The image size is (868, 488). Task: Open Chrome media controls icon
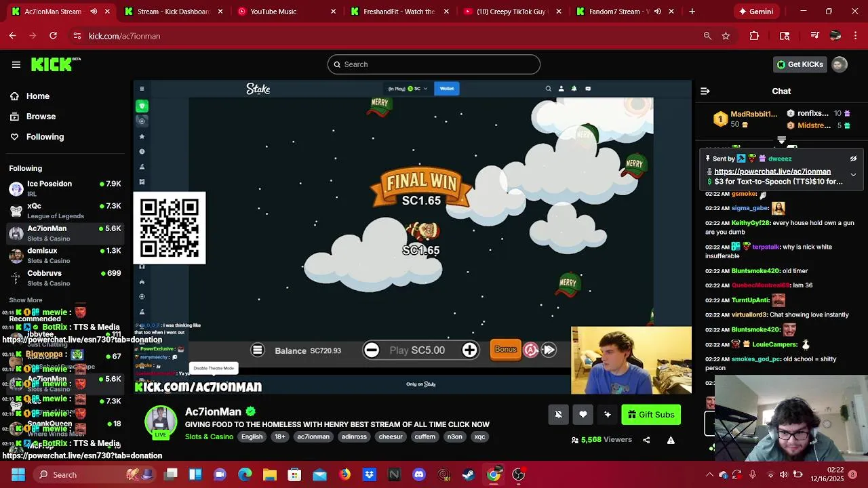[x=815, y=36]
